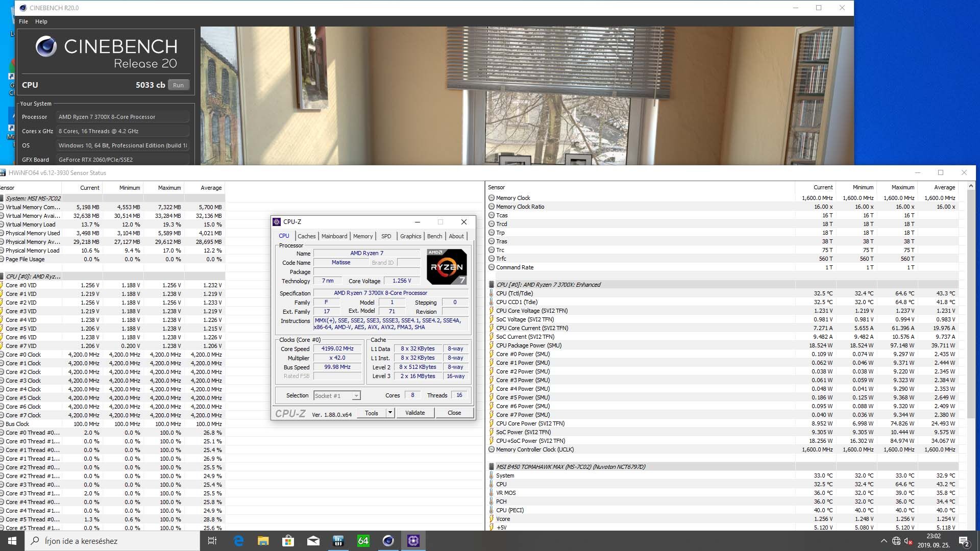Image resolution: width=980 pixels, height=551 pixels.
Task: Click the green 64 taskbar icon
Action: click(x=363, y=541)
